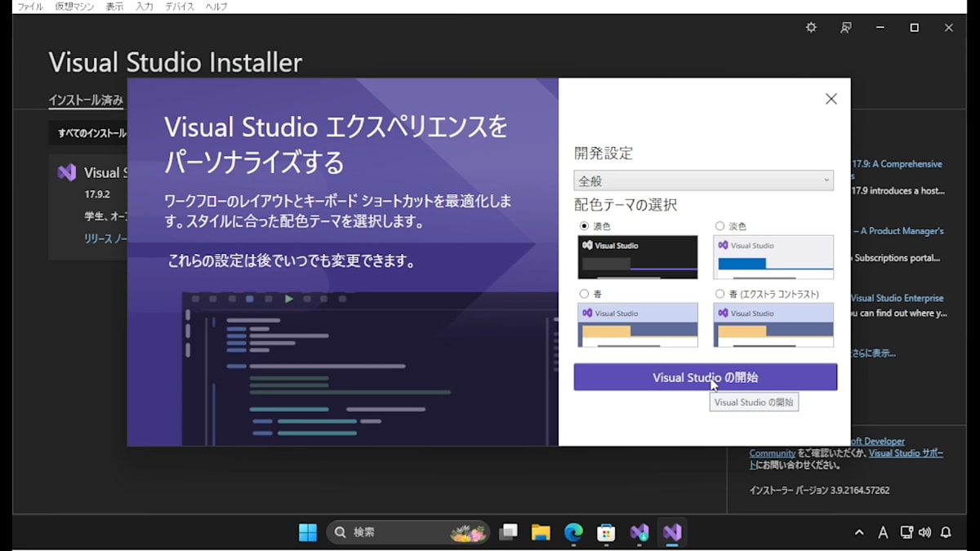The width and height of the screenshot is (980, 551).
Task: Follow the Visual Studio サポート link
Action: click(x=906, y=452)
